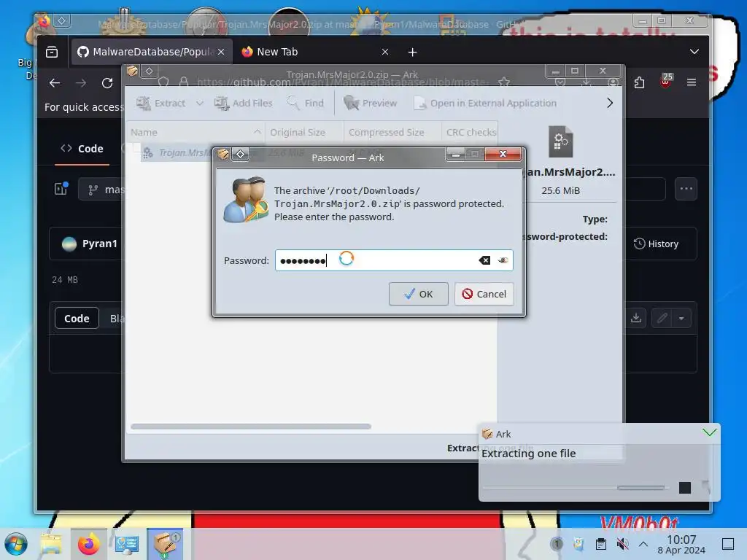Select the Trojan.MrsMajor file row in Ark
The width and height of the screenshot is (747, 560).
177,152
